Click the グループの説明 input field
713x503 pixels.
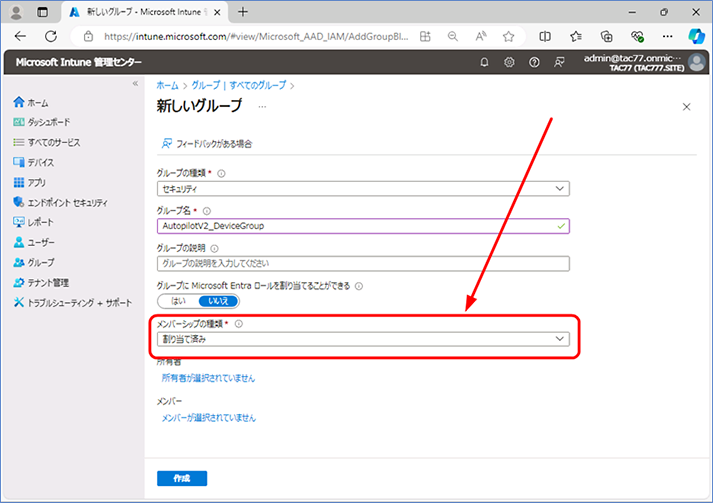coord(363,263)
